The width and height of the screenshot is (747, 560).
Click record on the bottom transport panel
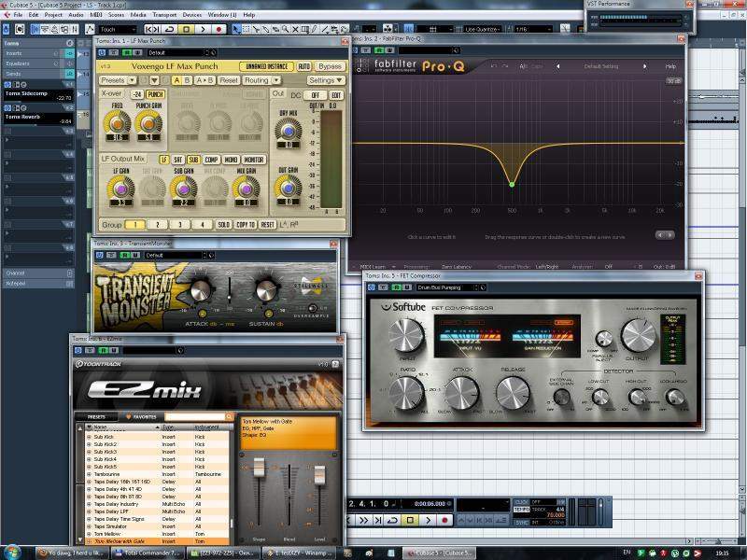(x=444, y=520)
